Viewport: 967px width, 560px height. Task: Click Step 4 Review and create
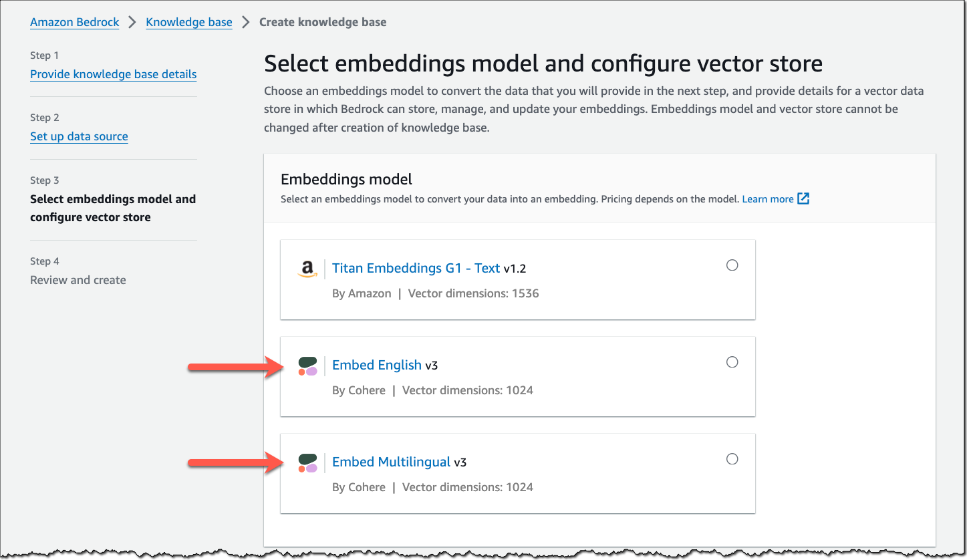coord(78,279)
